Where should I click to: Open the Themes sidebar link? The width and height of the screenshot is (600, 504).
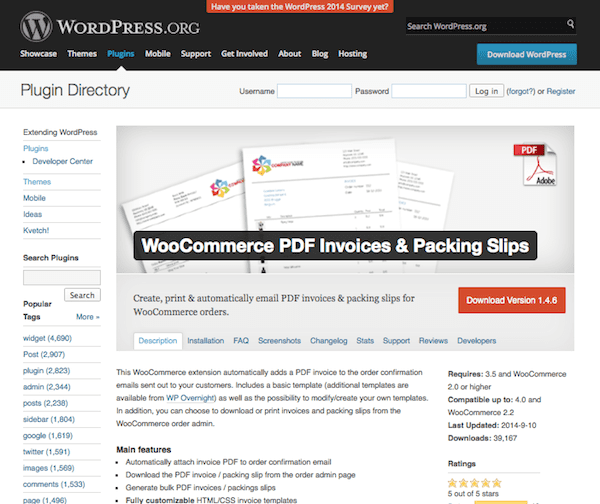pyautogui.click(x=37, y=182)
